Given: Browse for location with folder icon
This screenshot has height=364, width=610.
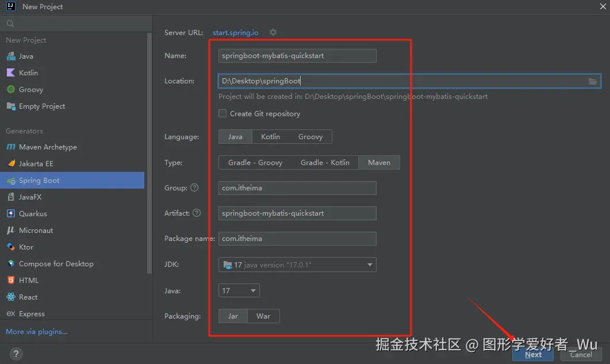Looking at the screenshot, I should pos(592,81).
